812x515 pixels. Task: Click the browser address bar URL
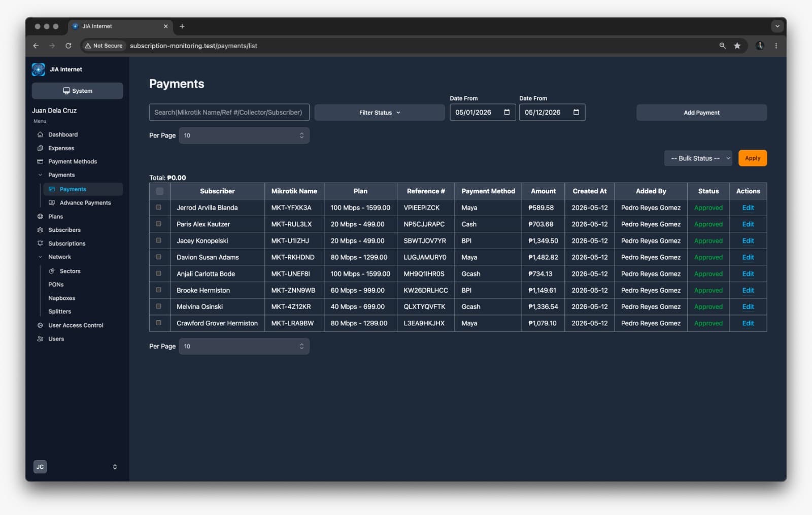(193, 46)
